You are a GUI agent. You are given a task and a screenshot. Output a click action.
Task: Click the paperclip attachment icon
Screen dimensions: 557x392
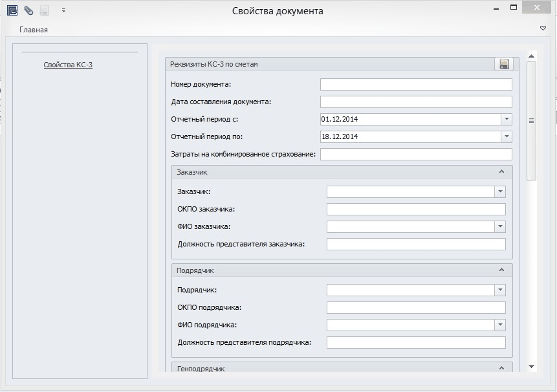coord(28,10)
